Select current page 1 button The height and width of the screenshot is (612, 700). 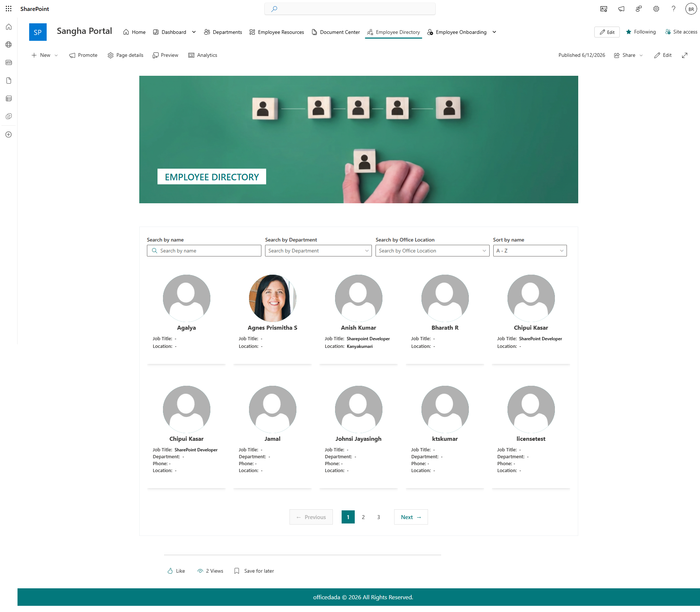click(348, 517)
